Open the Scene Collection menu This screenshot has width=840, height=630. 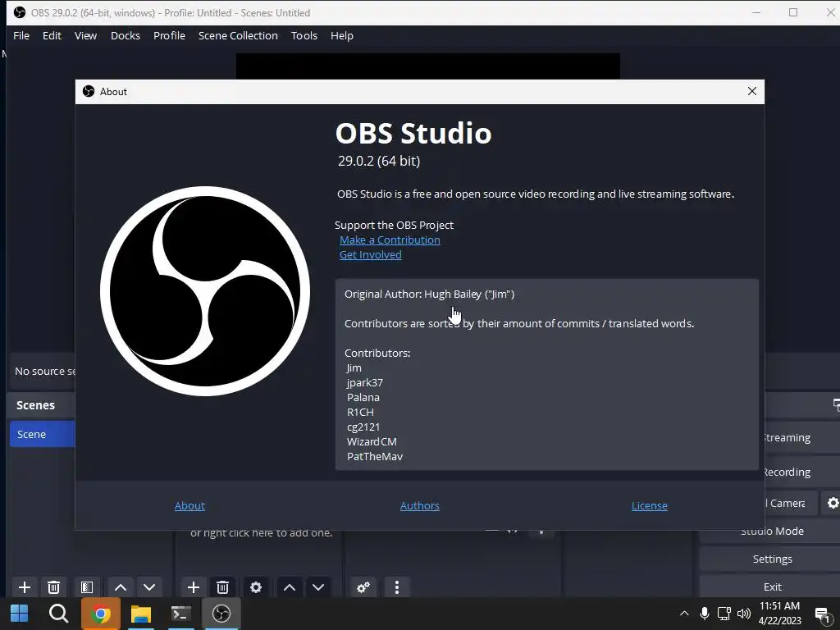(238, 35)
